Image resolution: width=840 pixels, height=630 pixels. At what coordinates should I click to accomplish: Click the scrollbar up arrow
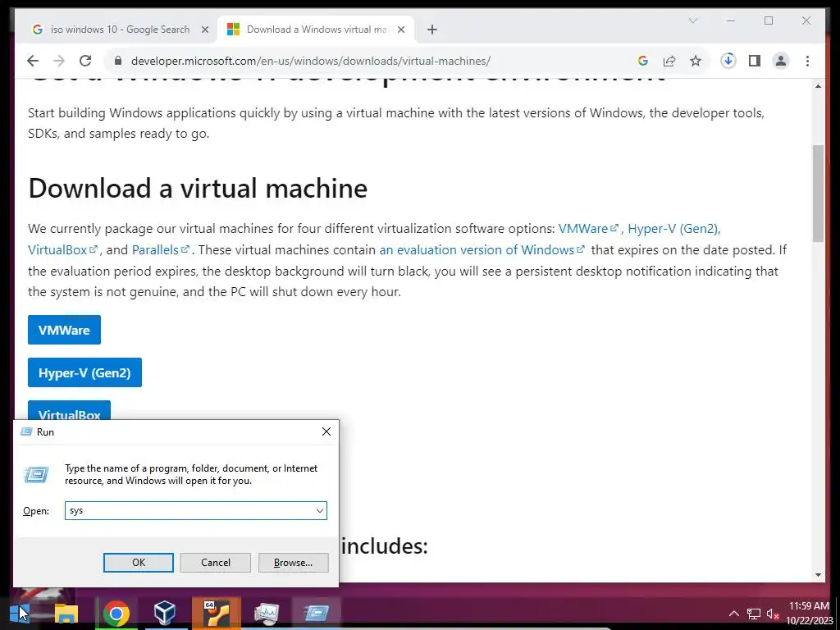click(x=818, y=86)
